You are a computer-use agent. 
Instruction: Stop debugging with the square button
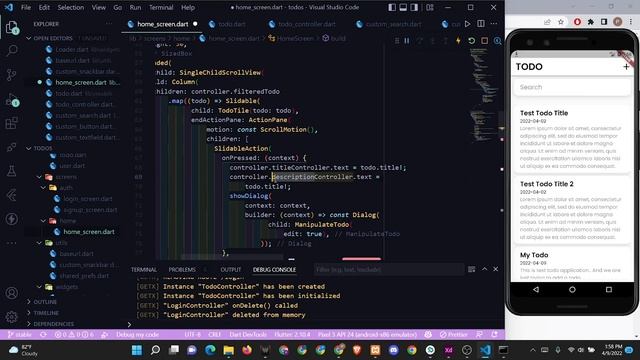(x=484, y=41)
